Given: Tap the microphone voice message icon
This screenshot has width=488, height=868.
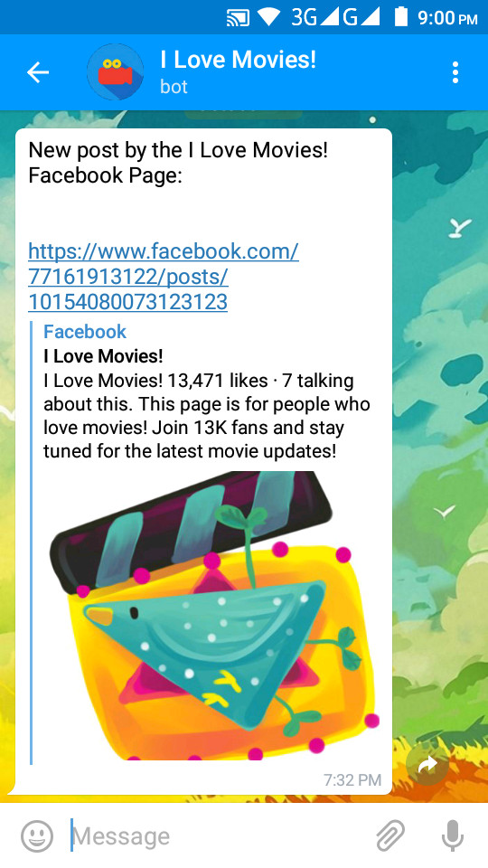Looking at the screenshot, I should (452, 835).
